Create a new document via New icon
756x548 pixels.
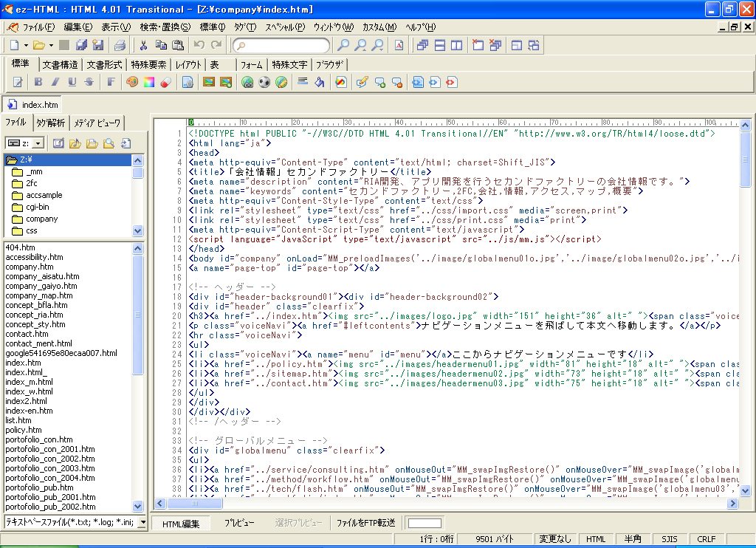(15, 45)
